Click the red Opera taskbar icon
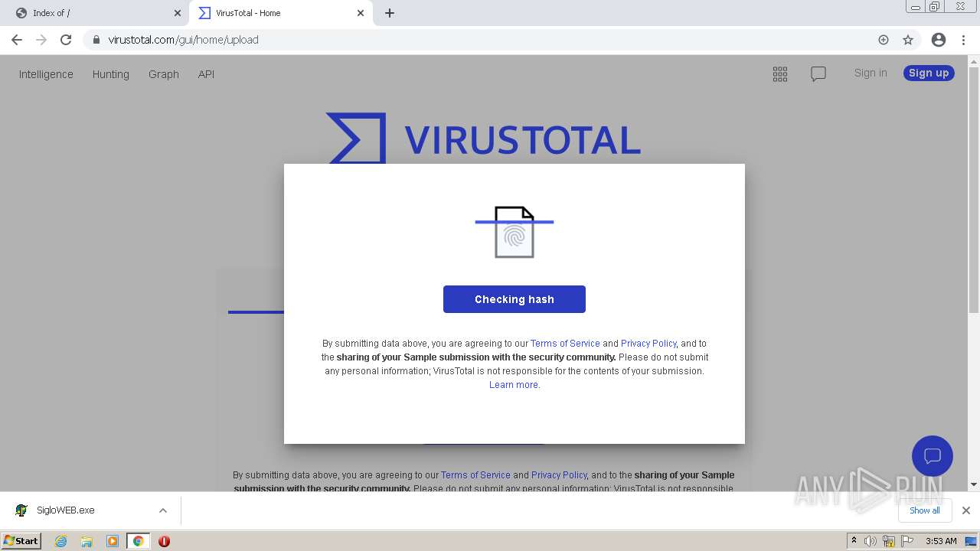This screenshot has height=551, width=980. [x=164, y=541]
